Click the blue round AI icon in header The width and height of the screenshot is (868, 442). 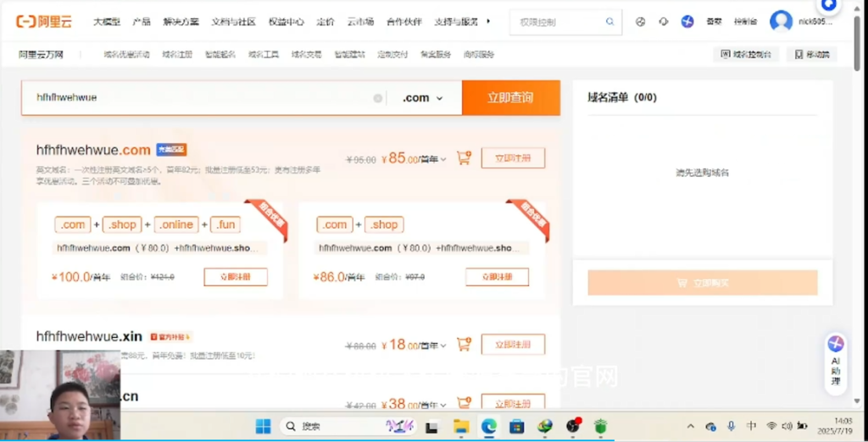point(687,22)
